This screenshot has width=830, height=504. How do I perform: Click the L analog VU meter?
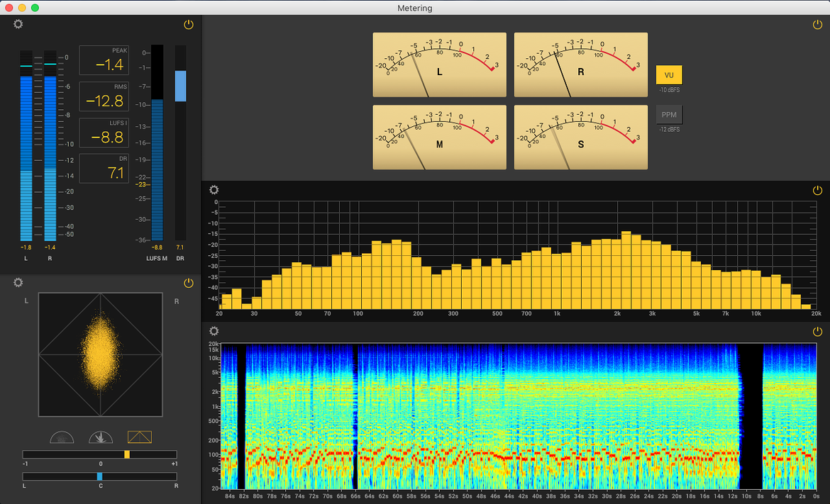coord(439,65)
